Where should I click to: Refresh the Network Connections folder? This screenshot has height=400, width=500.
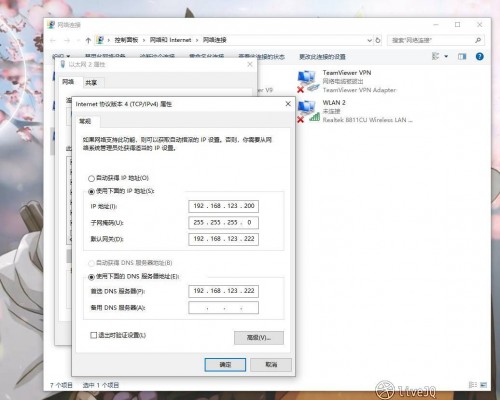coord(378,40)
